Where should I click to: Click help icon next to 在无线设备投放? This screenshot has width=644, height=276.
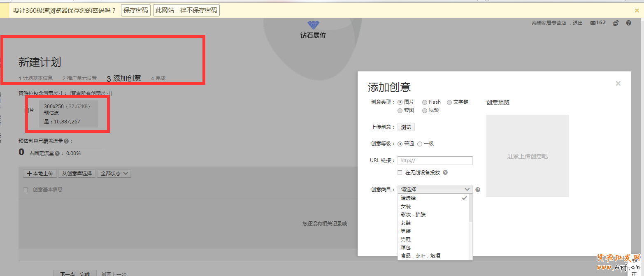tap(445, 173)
